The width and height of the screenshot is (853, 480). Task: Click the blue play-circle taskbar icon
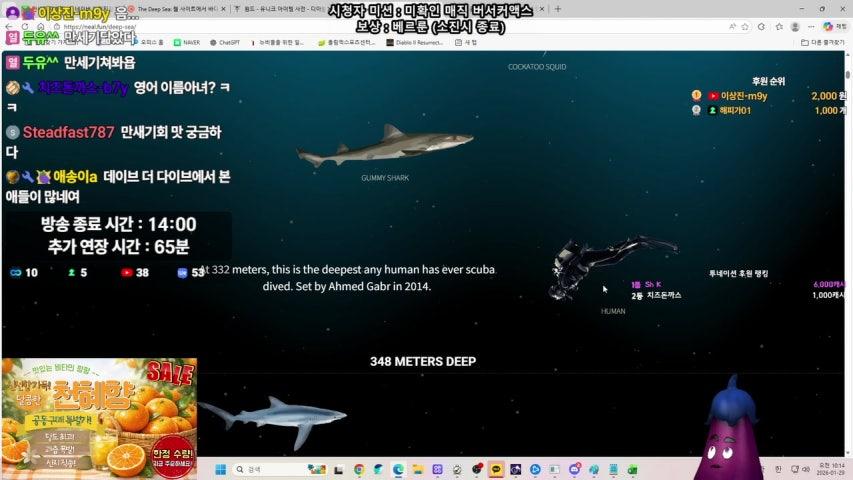tap(535, 470)
